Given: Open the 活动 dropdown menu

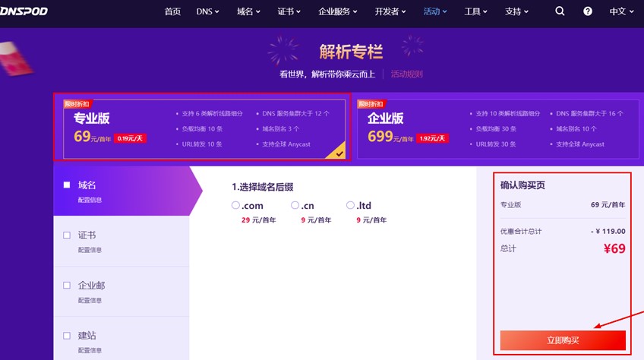Looking at the screenshot, I should [435, 11].
